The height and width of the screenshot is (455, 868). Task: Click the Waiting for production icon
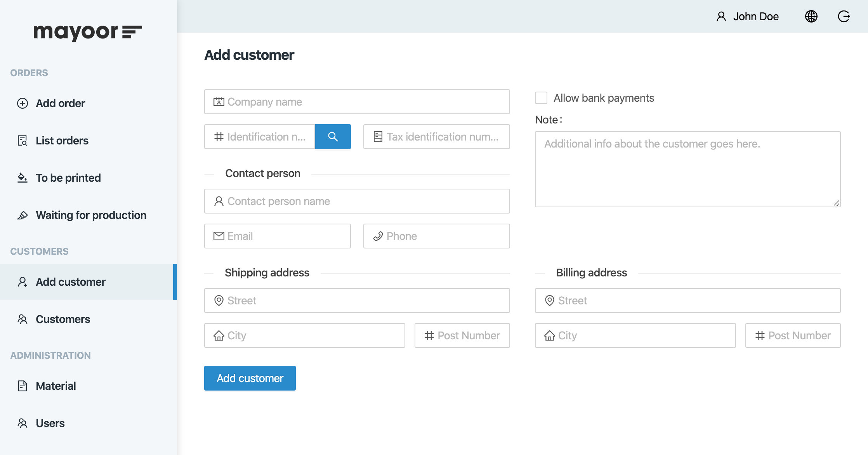tap(23, 215)
